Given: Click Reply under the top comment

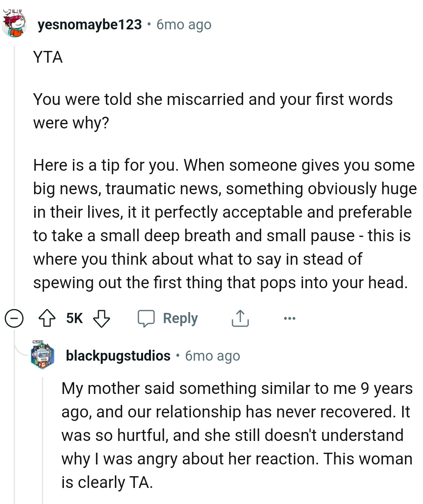Looking at the screenshot, I should click(x=180, y=318).
